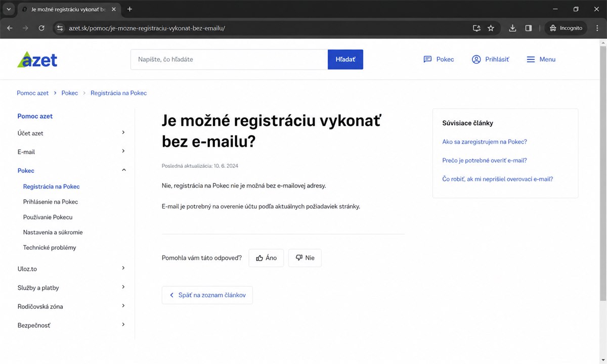
Task: Close the current browser tab
Action: coord(114,9)
